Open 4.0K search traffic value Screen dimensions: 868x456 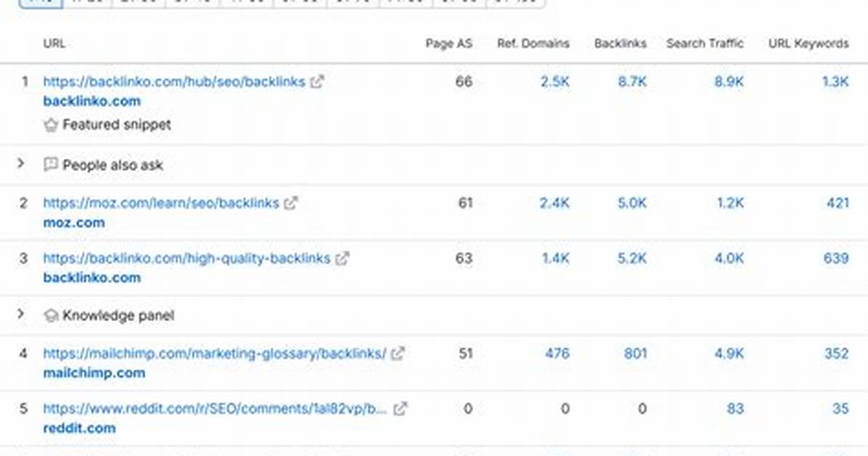[729, 258]
